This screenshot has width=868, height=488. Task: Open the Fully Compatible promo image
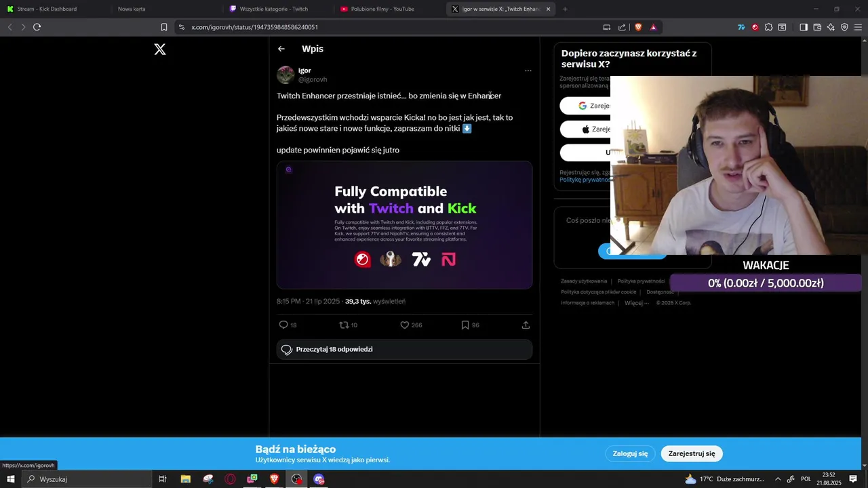point(404,225)
